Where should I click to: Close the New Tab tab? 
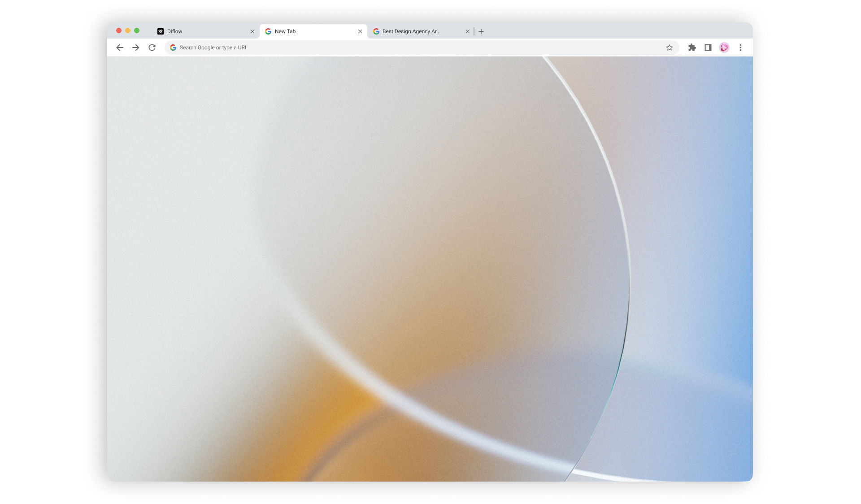360,31
